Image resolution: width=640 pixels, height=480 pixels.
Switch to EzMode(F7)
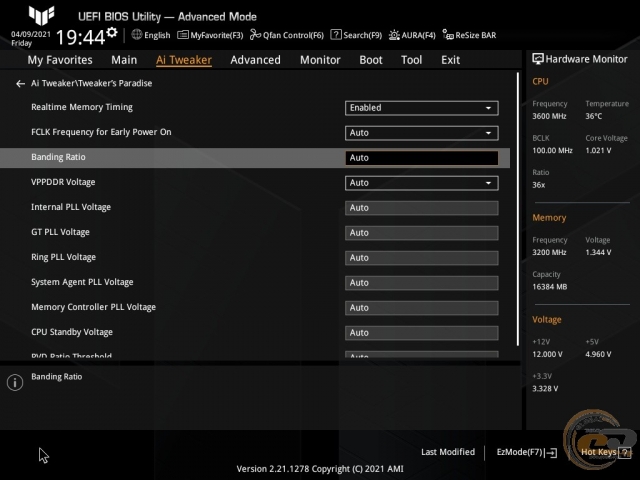point(527,452)
